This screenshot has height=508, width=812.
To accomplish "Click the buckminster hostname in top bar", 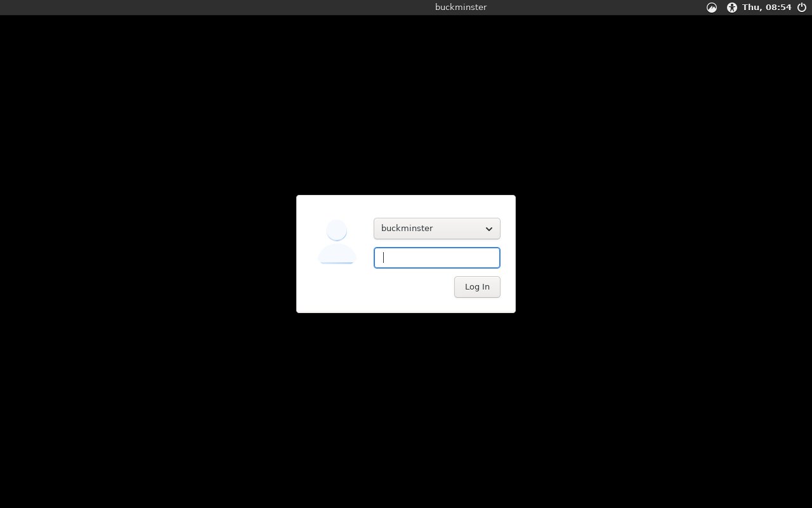I will point(461,8).
